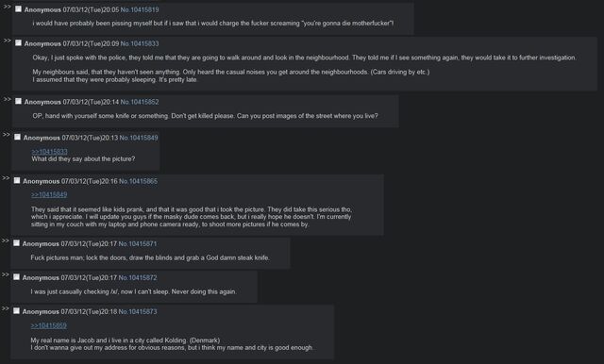The image size is (604, 364).
Task: Tick checkbox for post No.10415873
Action: 17,311
